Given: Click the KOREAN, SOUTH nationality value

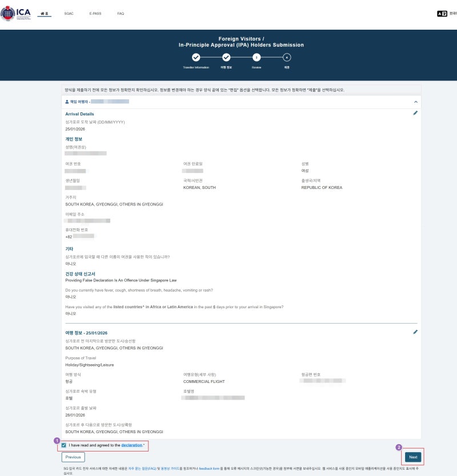Looking at the screenshot, I should coord(199,188).
